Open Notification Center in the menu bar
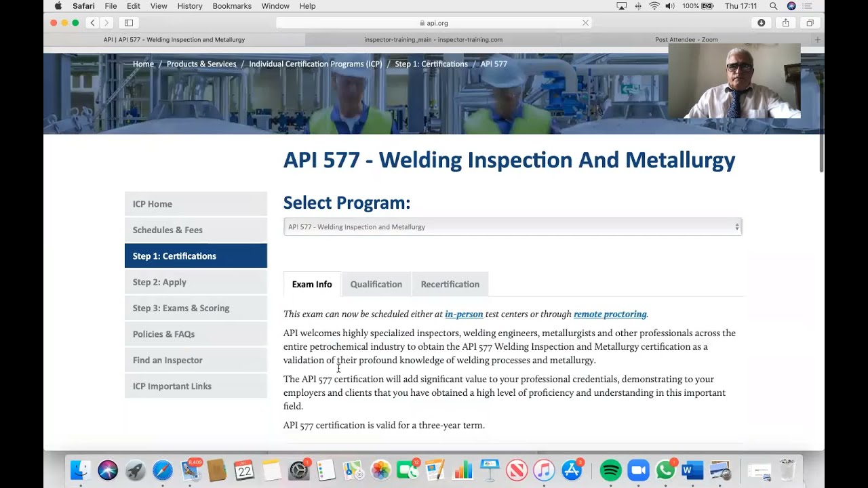The height and width of the screenshot is (488, 868). coord(808,6)
